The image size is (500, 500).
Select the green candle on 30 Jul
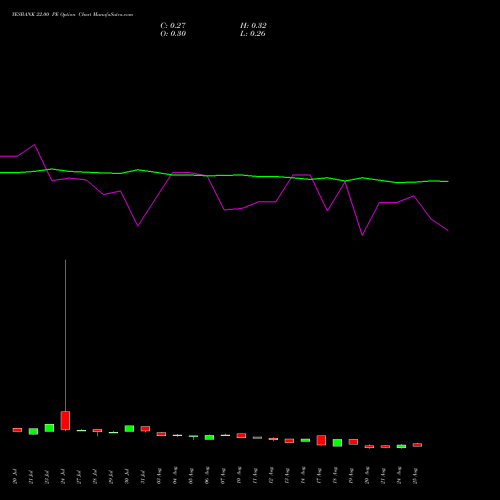(x=129, y=428)
